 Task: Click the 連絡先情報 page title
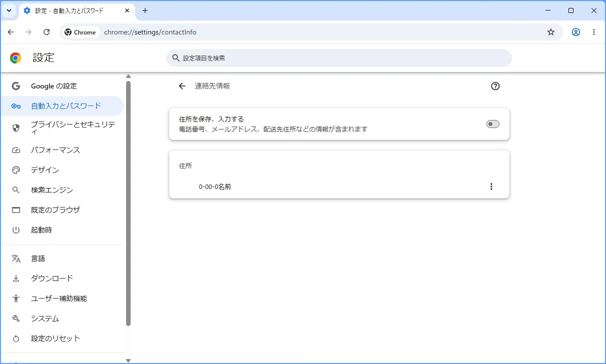212,86
